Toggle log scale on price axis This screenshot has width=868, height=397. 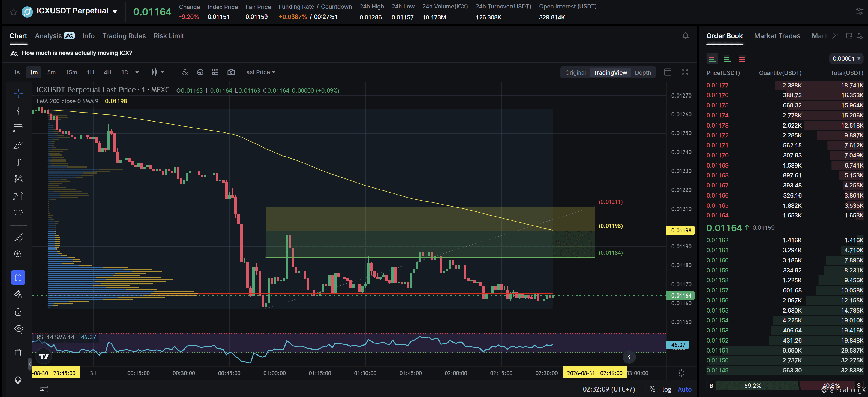(666, 389)
